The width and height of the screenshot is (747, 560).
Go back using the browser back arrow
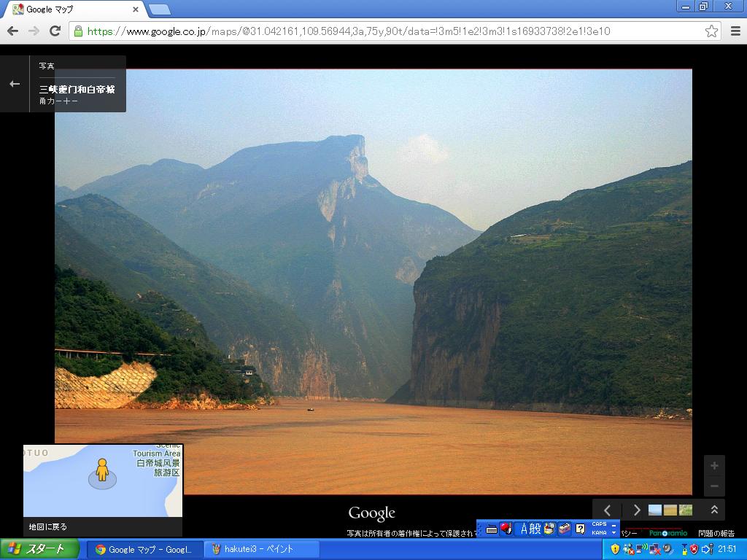pos(13,31)
